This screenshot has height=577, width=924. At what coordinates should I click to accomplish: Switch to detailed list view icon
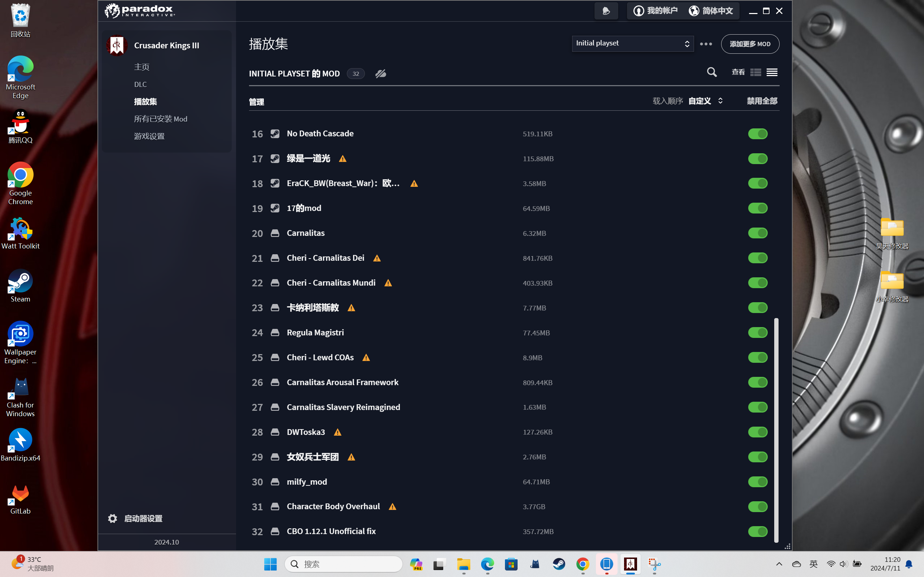pos(755,72)
